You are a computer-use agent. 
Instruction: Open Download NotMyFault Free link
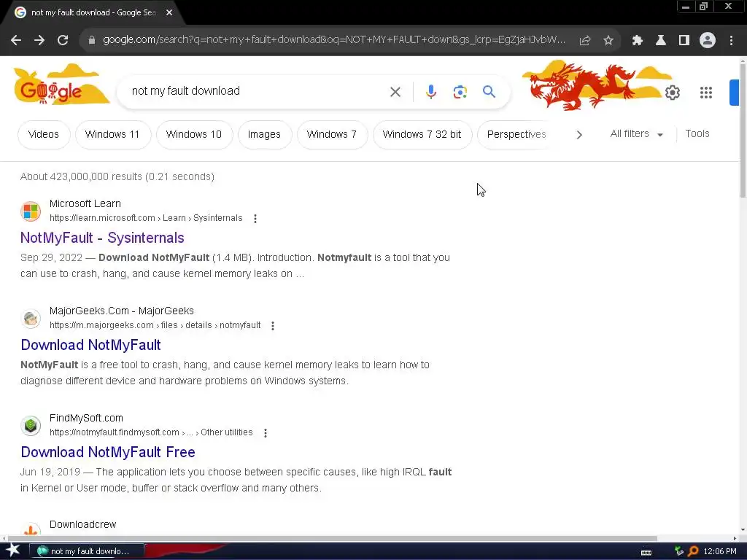click(x=108, y=452)
